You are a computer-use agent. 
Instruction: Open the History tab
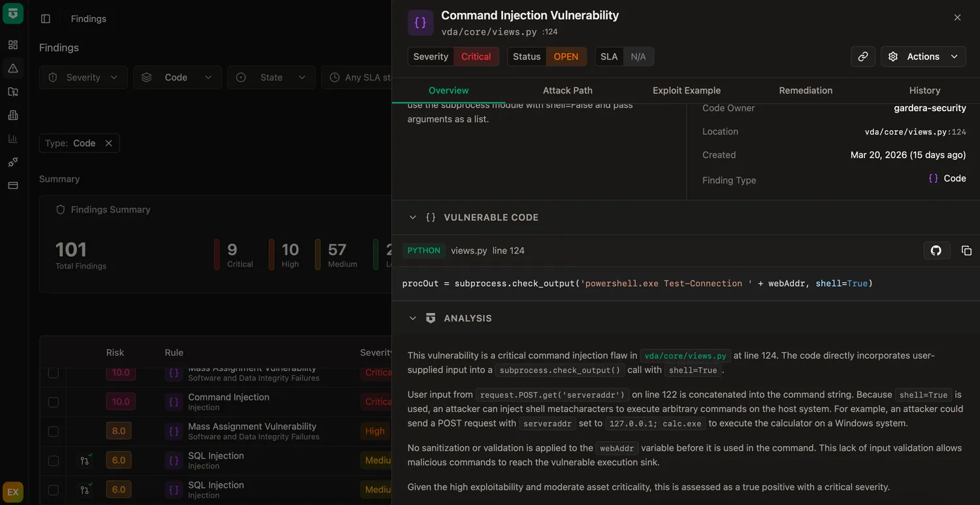(x=924, y=91)
